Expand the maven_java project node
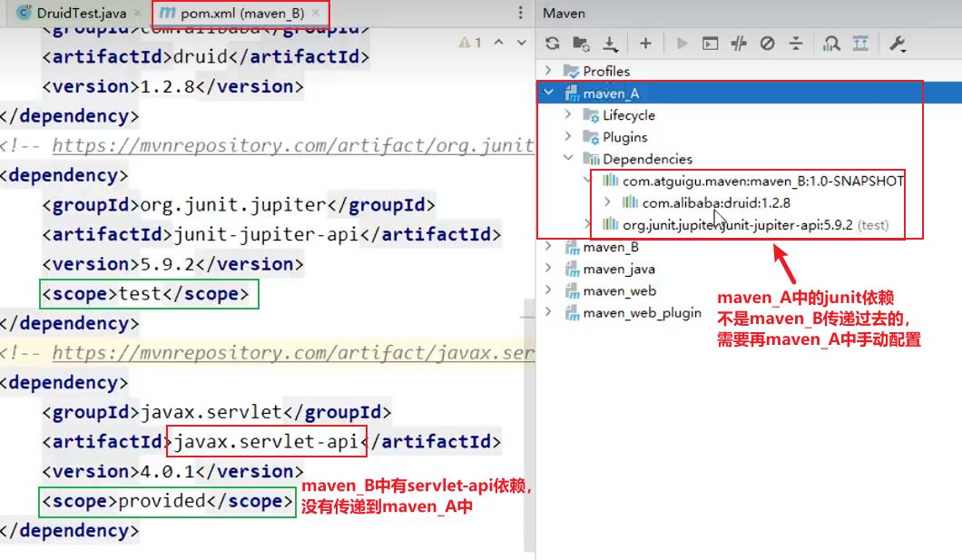 (x=548, y=268)
